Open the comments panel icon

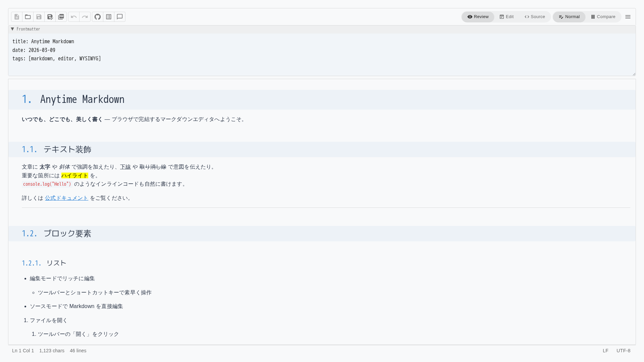(120, 17)
